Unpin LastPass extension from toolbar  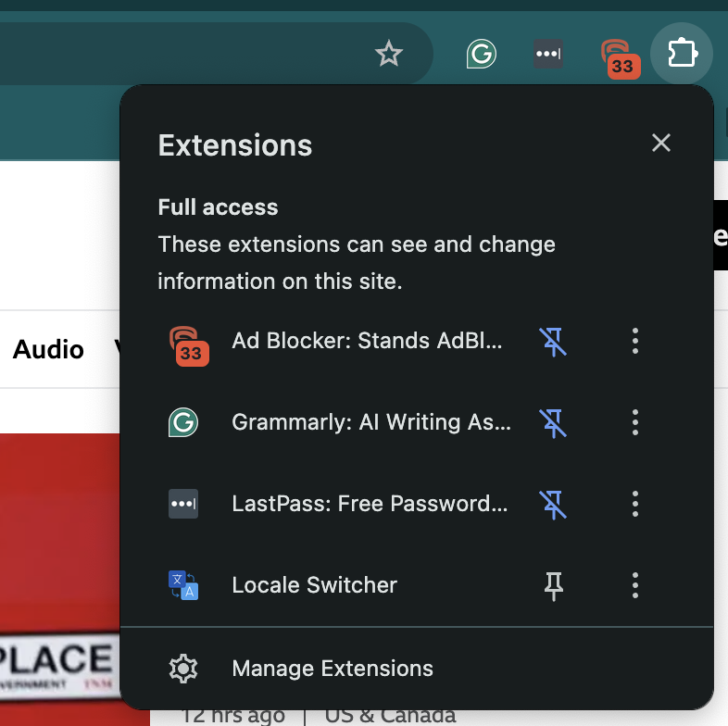click(x=554, y=504)
